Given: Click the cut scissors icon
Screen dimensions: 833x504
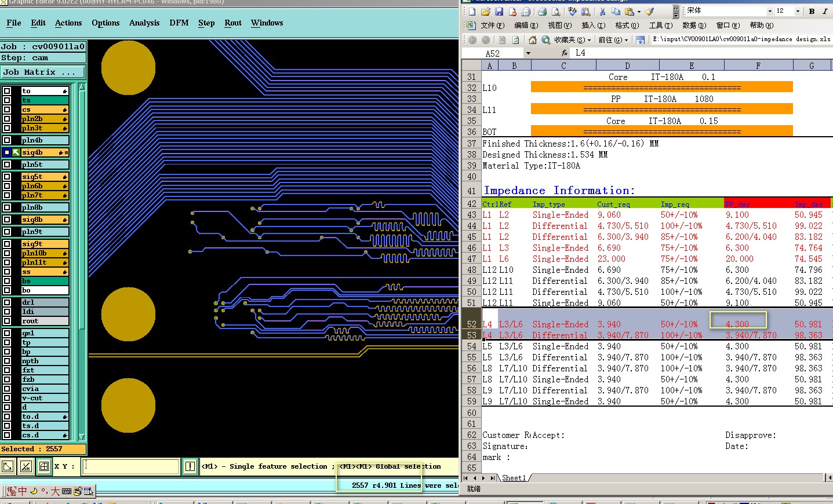Looking at the screenshot, I should pyautogui.click(x=602, y=12).
